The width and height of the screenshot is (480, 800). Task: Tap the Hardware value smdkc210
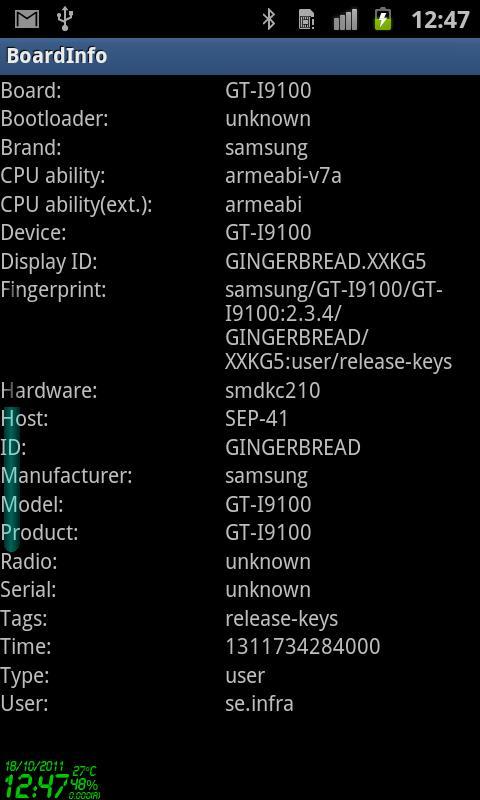(273, 391)
